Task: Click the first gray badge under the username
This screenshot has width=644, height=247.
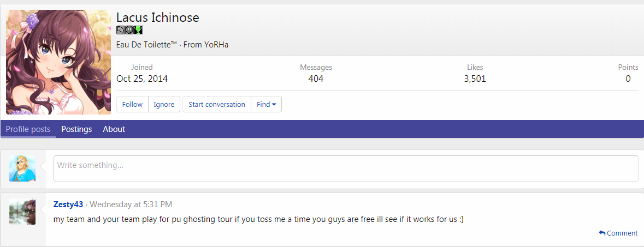Action: coord(121,30)
